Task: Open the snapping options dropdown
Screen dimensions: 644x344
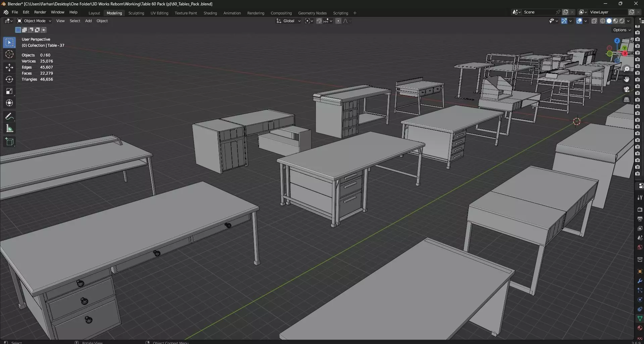Action: (x=328, y=21)
